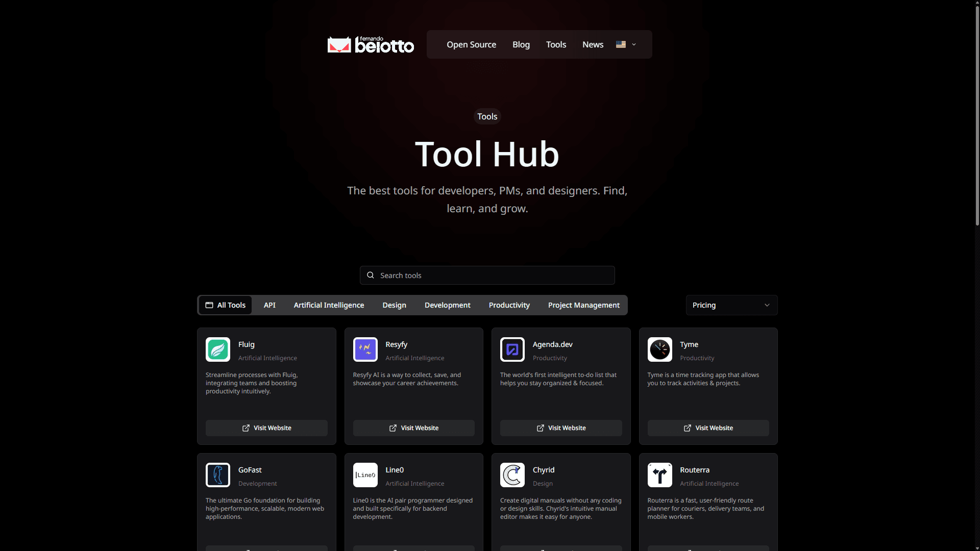Visit Website for Tyme

point(708,428)
